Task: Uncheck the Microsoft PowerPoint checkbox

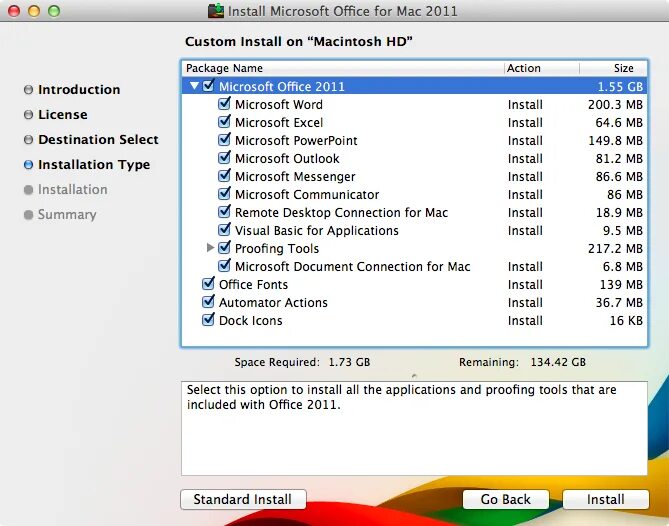Action: click(224, 139)
